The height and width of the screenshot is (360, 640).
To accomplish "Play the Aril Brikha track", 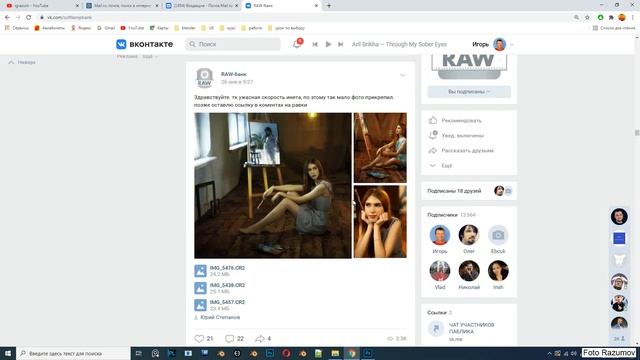I will 328,44.
